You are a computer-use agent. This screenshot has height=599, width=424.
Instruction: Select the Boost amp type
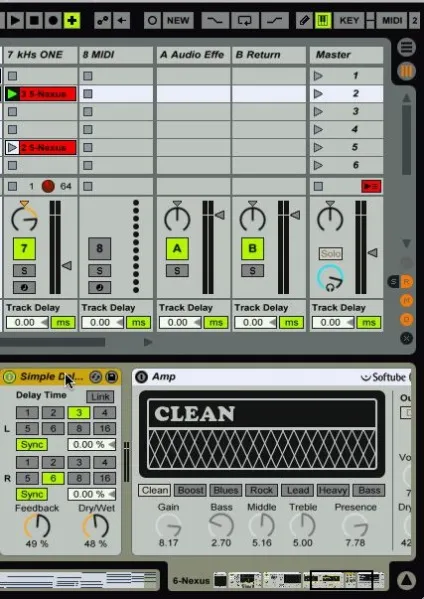coord(191,490)
